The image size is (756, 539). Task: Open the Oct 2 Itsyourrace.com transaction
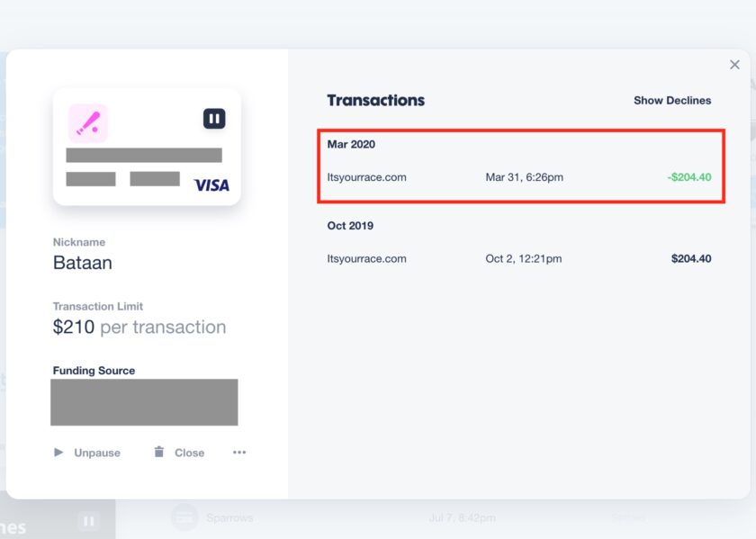[519, 258]
